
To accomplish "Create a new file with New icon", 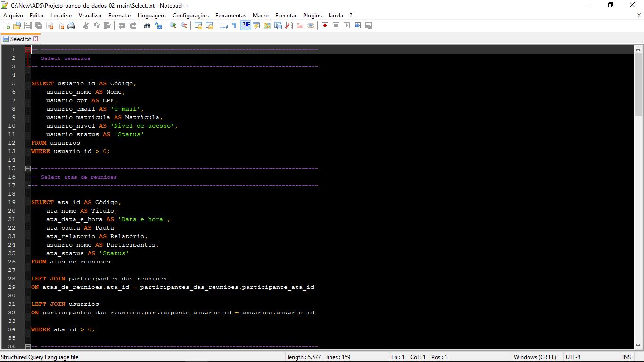I will point(6,25).
